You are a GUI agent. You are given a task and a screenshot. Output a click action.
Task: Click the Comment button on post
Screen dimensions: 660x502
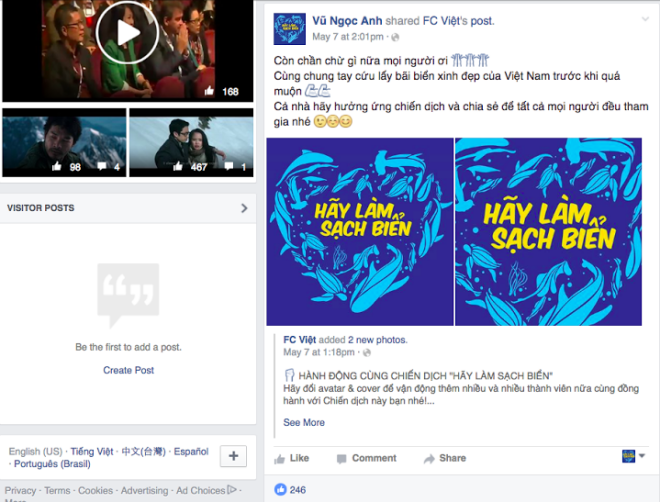(366, 458)
